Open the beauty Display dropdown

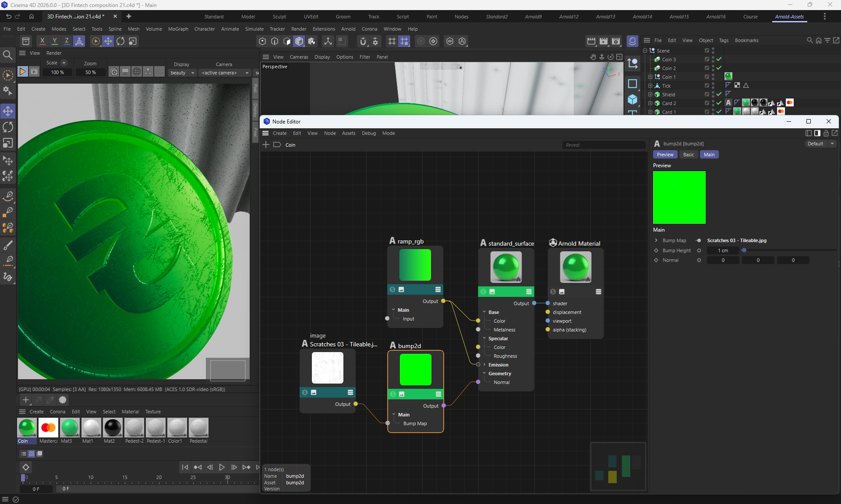(182, 73)
